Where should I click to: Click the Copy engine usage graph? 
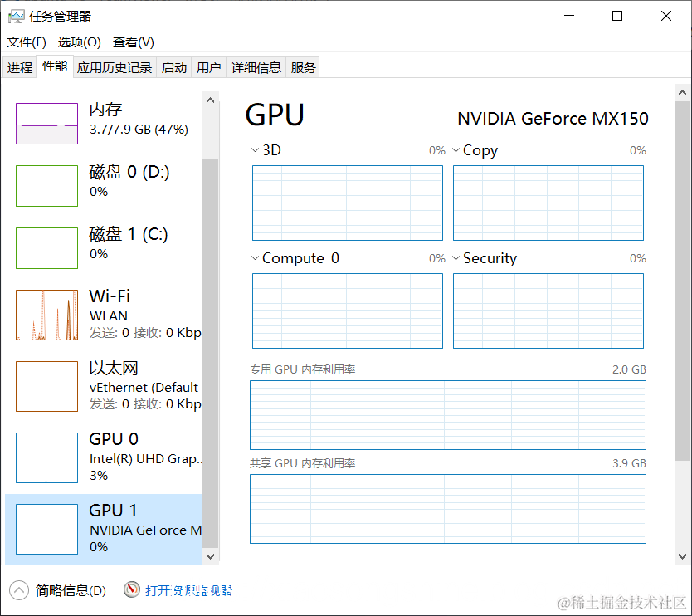(548, 203)
